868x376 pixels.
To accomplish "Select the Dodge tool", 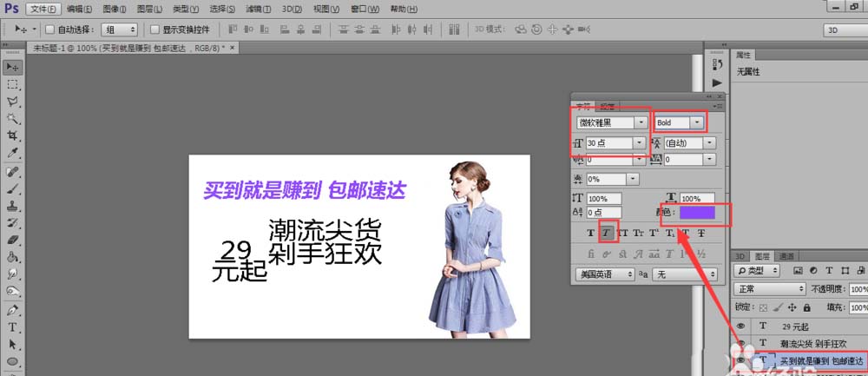I will pyautogui.click(x=12, y=292).
